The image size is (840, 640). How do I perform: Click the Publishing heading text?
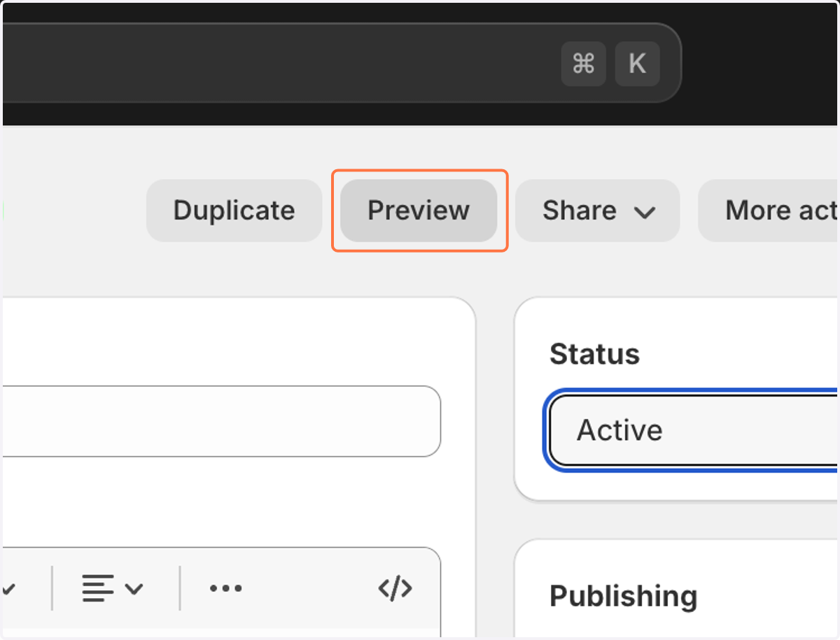(623, 597)
